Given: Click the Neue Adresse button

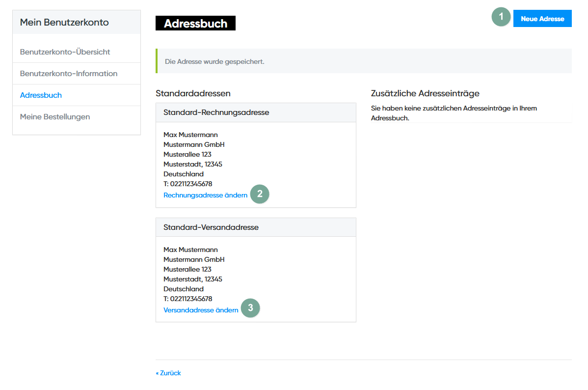Looking at the screenshot, I should coord(542,19).
